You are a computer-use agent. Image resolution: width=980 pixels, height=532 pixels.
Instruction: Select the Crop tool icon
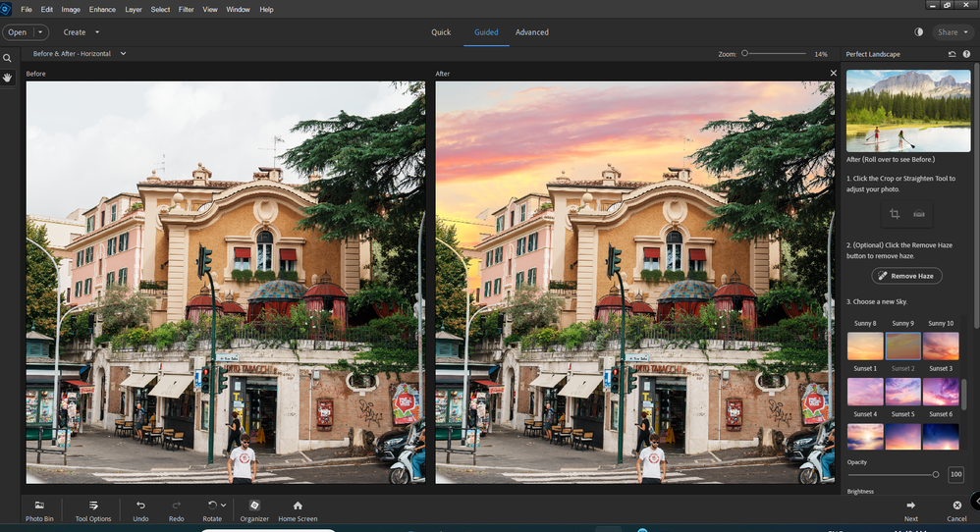click(895, 214)
